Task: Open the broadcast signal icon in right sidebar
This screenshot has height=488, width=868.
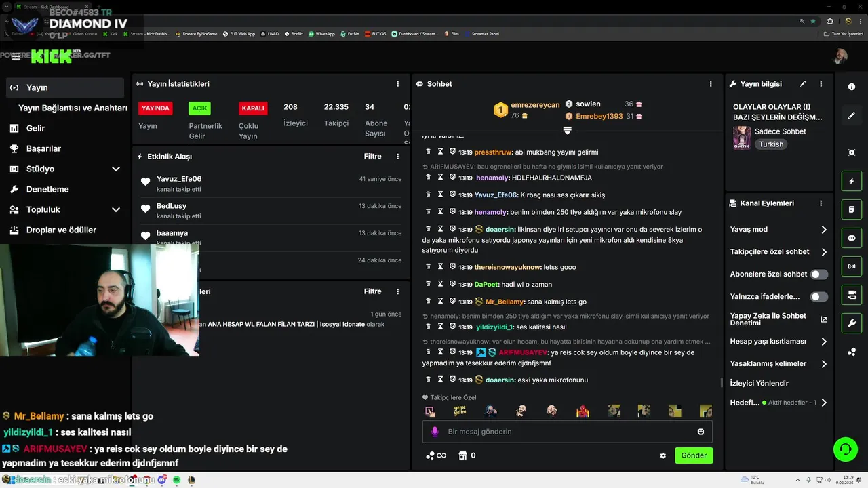Action: tap(852, 266)
